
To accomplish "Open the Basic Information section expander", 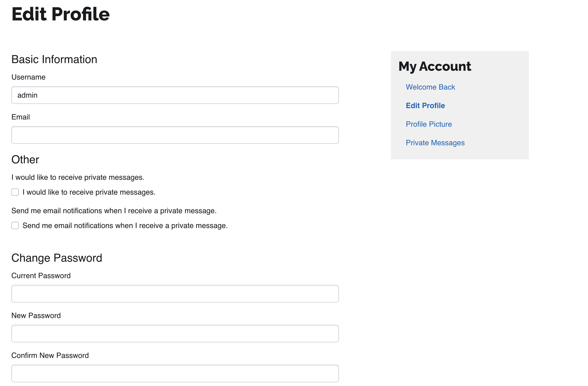I will (54, 59).
